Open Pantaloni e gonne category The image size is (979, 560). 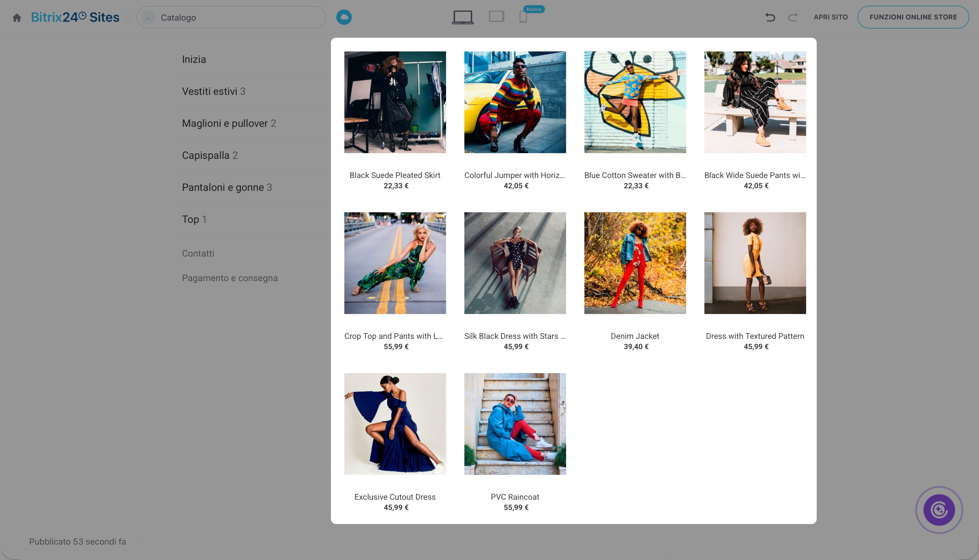pyautogui.click(x=227, y=187)
